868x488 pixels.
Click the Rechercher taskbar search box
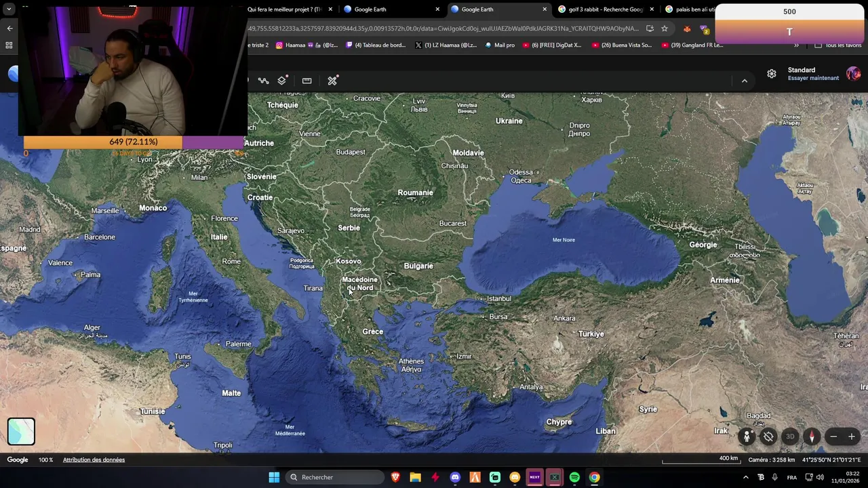click(336, 477)
